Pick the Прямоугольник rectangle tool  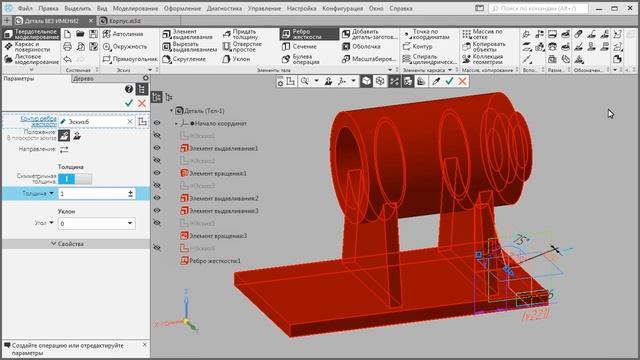tap(130, 59)
